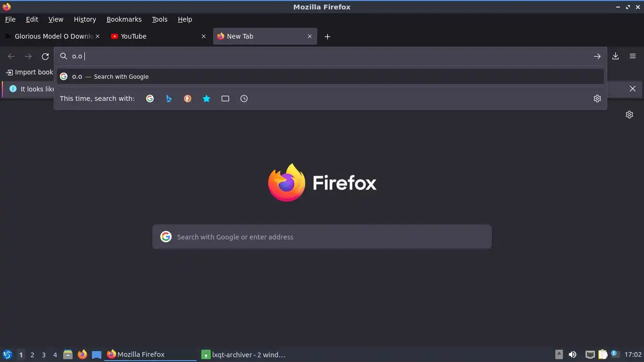
Task: Search this time with the DuckDuckGo icon
Action: pyautogui.click(x=188, y=99)
